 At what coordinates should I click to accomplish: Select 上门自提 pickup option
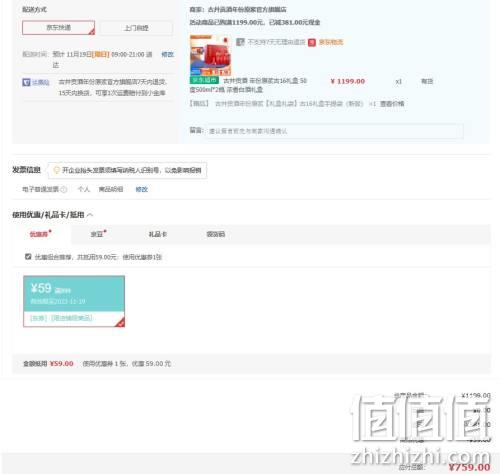click(136, 28)
